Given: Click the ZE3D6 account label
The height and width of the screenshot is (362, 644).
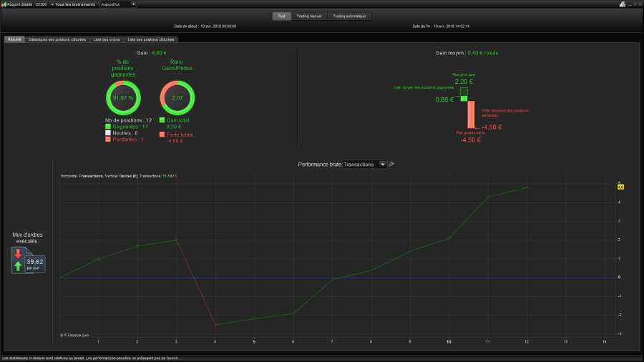Looking at the screenshot, I should [x=41, y=4].
